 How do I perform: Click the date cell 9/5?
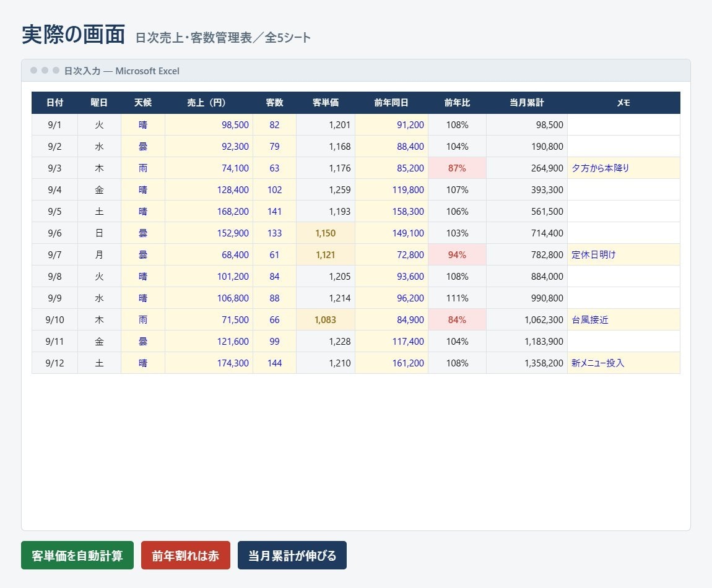coord(54,212)
